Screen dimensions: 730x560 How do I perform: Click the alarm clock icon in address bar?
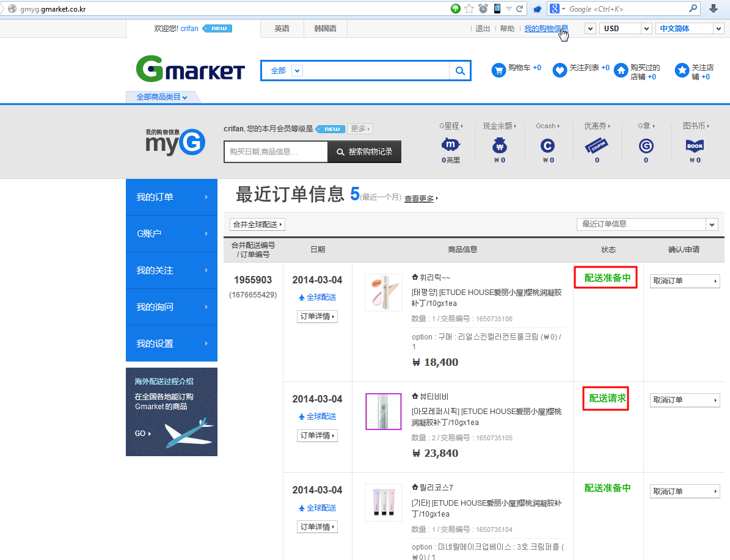tap(483, 9)
